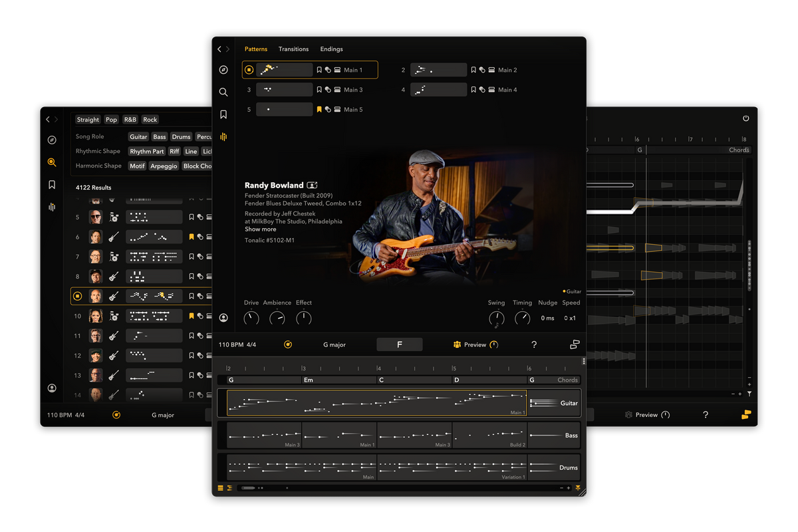Open the compass Discover icon in center window
The width and height of the screenshot is (798, 532).
[223, 70]
